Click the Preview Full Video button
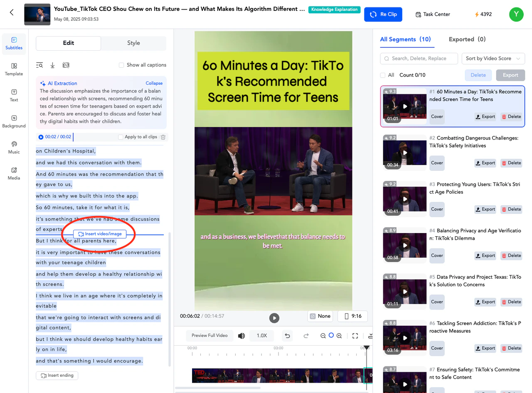Screen dimensions: 532x393 point(209,336)
